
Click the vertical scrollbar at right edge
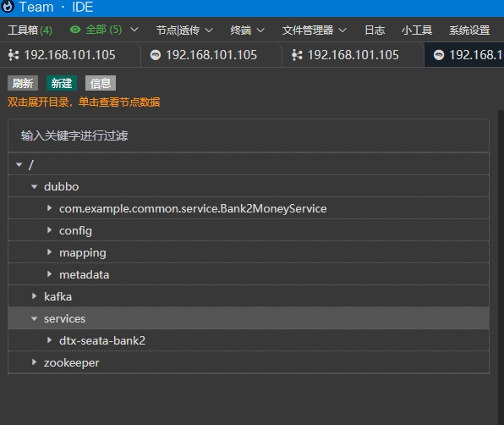501,267
